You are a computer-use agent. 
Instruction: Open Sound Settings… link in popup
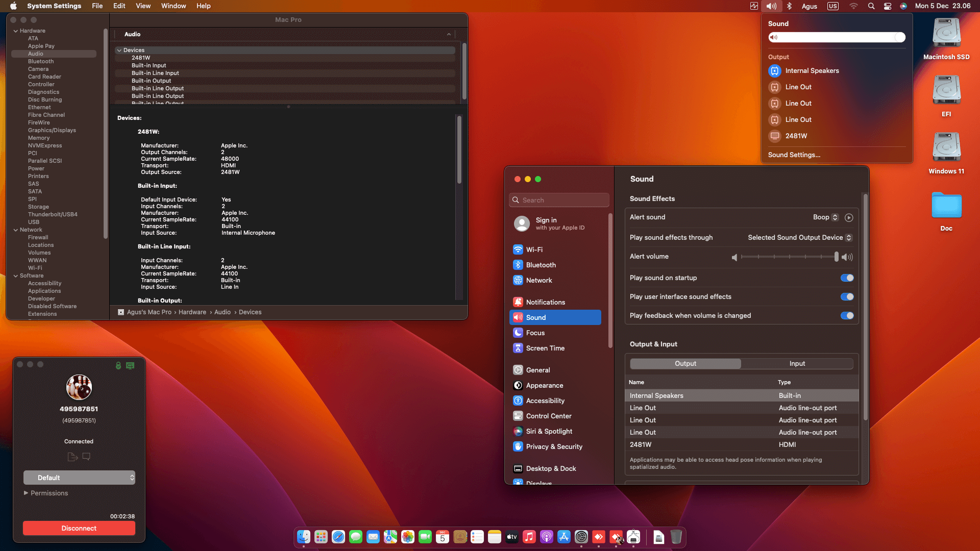pyautogui.click(x=794, y=155)
